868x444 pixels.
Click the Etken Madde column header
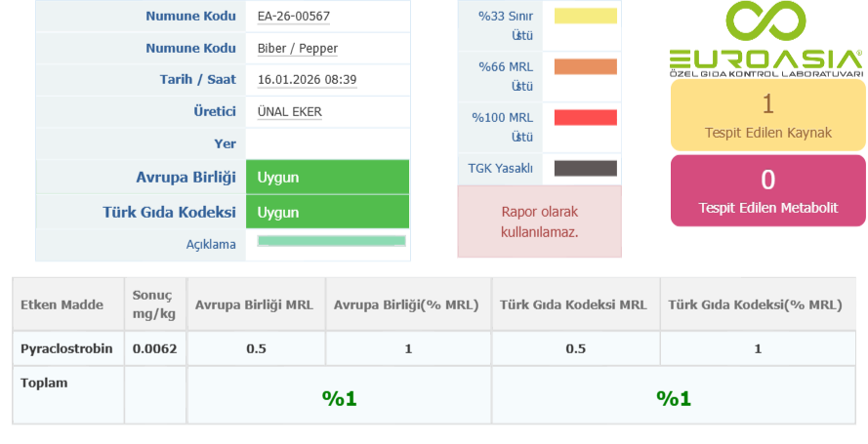pyautogui.click(x=62, y=304)
